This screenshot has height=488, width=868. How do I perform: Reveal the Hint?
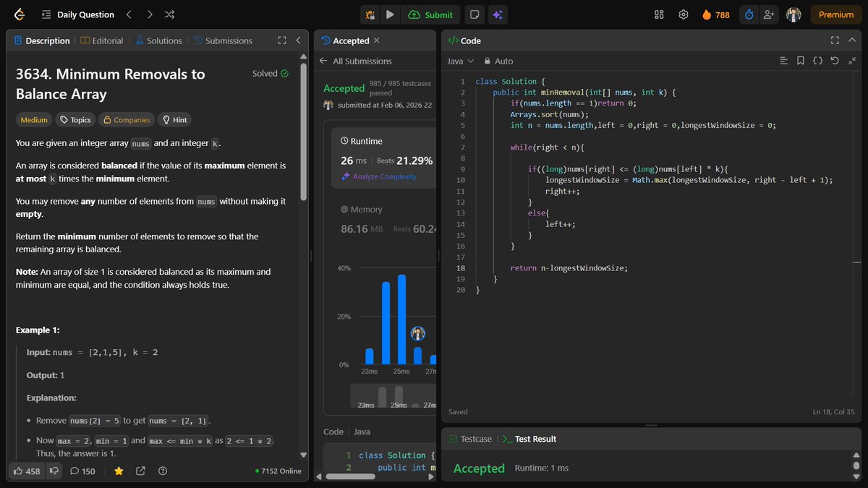[175, 120]
